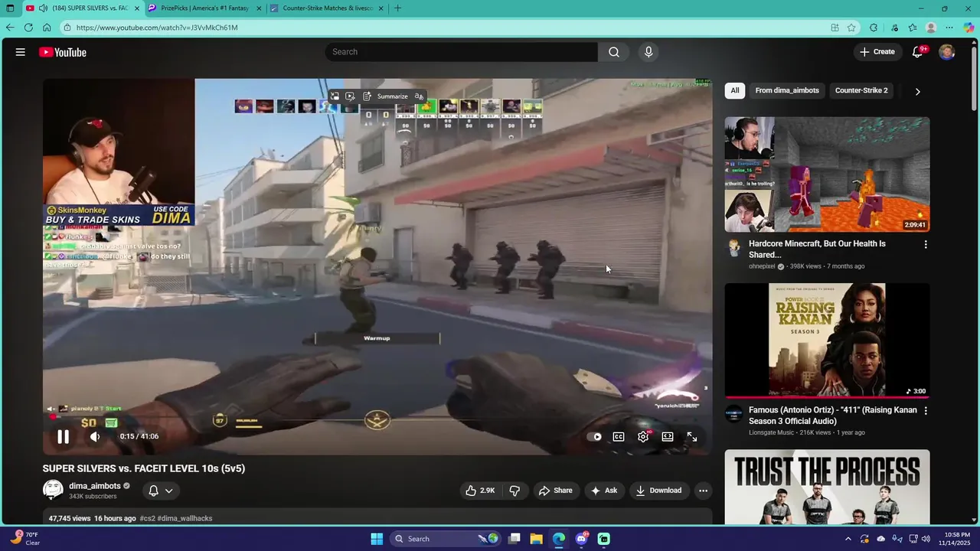The image size is (980, 551).
Task: Open the favorites list icon in the toolbar
Action: tap(913, 28)
